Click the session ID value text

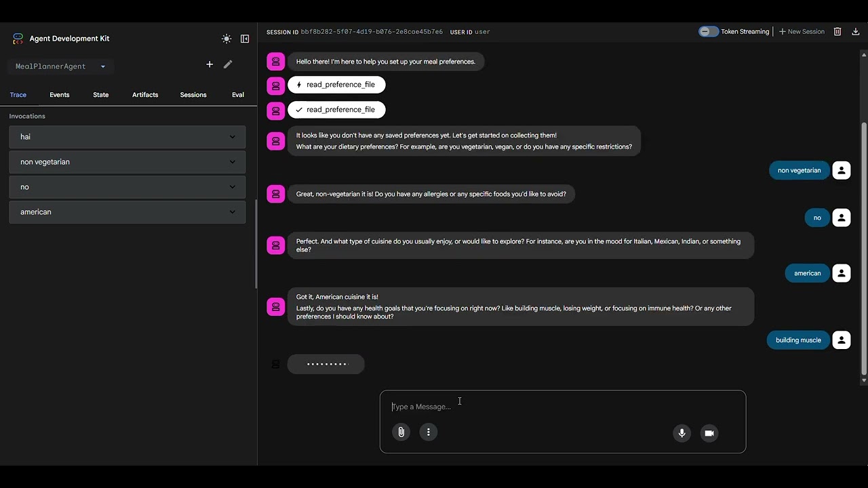[x=372, y=32]
